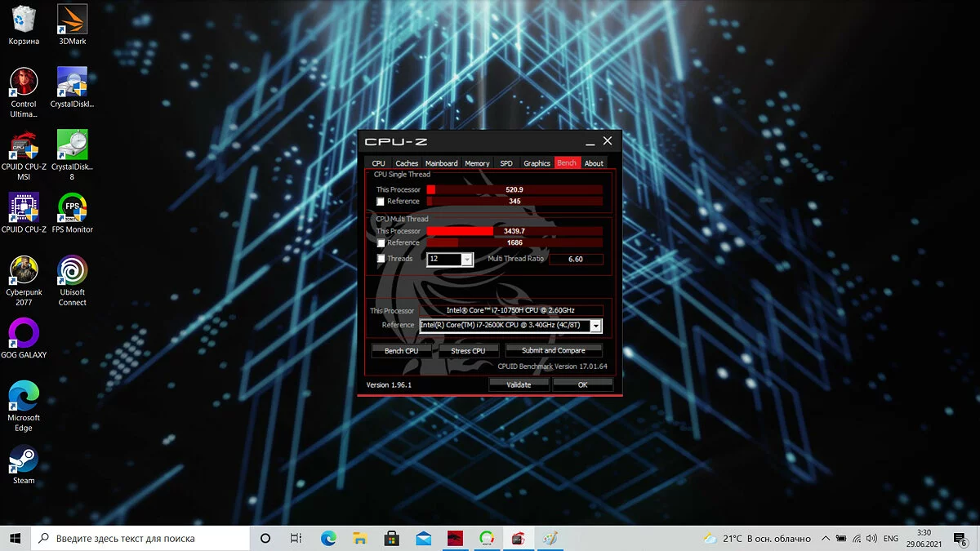Launch Steam from the desktop icon

click(x=24, y=460)
